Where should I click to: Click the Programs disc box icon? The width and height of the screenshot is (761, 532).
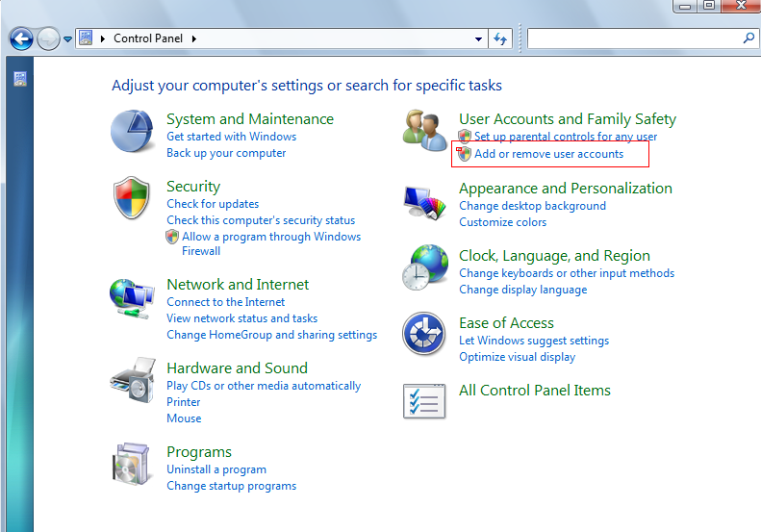click(131, 464)
